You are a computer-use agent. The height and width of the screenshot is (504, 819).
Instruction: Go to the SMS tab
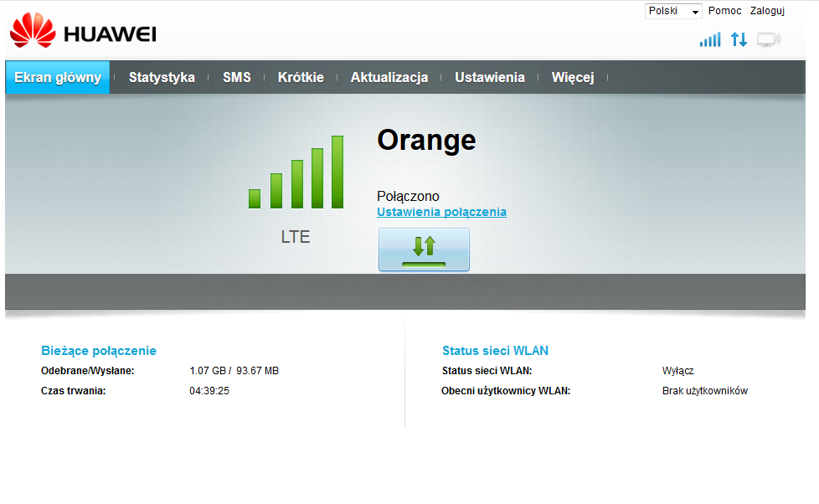pyautogui.click(x=236, y=78)
